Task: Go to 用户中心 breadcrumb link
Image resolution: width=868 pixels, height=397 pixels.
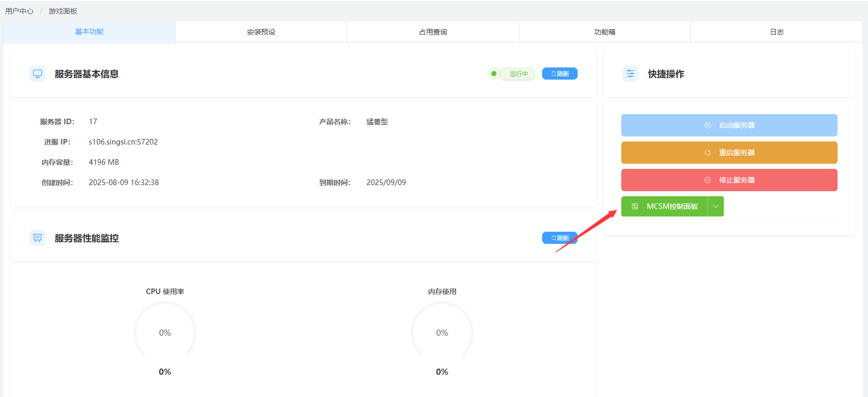Action: 19,11
